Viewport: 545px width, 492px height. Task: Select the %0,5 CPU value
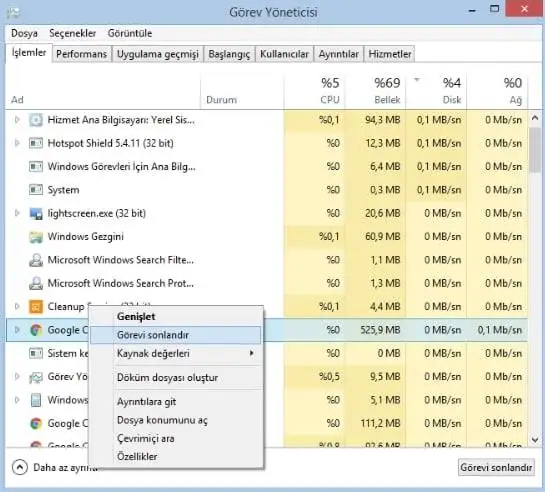[329, 377]
